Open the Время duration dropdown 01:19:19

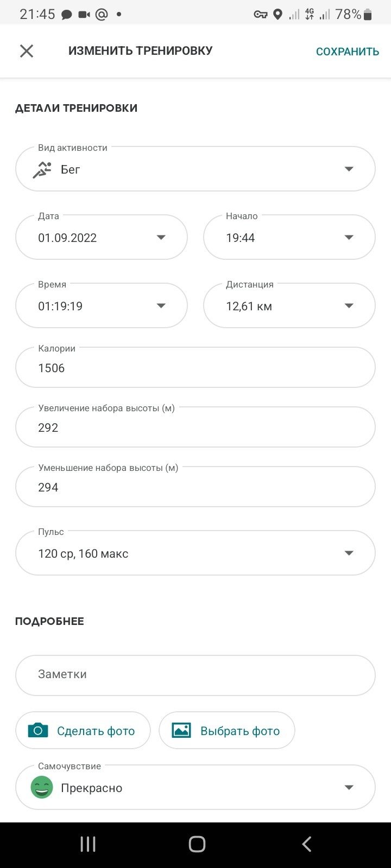(102, 306)
